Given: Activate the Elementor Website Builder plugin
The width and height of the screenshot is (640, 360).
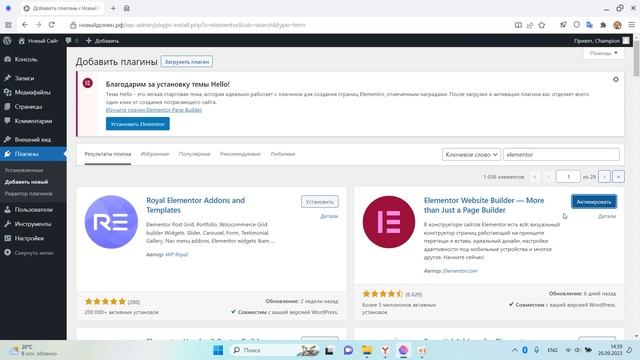Looking at the screenshot, I should click(594, 202).
